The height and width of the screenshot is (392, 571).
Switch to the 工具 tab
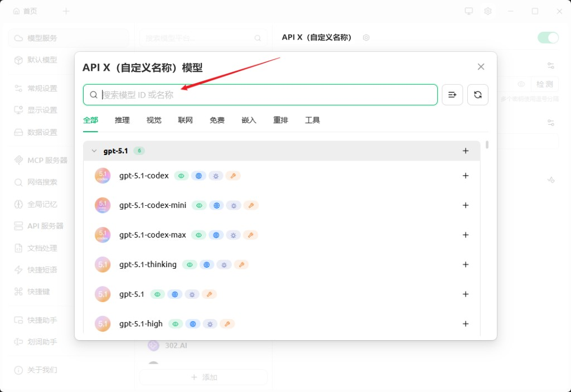[x=312, y=120]
